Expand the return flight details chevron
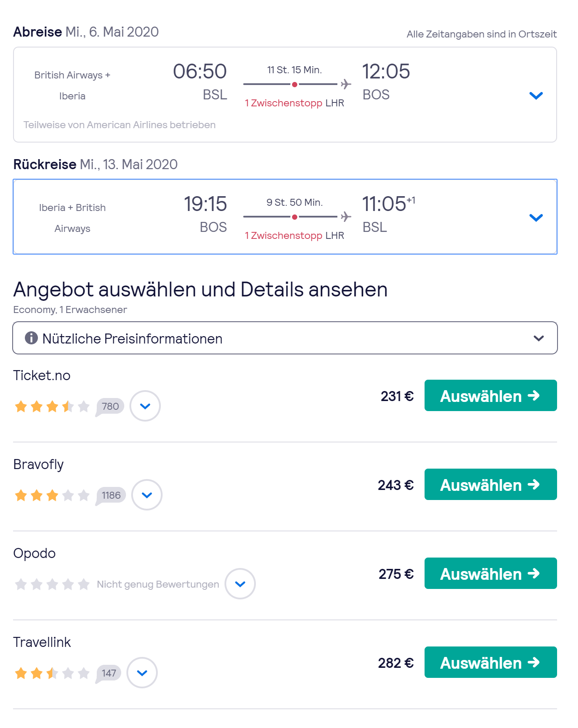The width and height of the screenshot is (578, 728). pyautogui.click(x=536, y=217)
